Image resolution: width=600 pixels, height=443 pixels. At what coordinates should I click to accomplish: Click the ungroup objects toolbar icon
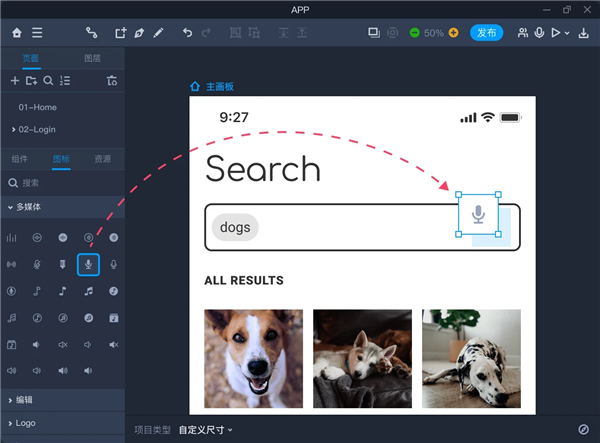click(254, 33)
